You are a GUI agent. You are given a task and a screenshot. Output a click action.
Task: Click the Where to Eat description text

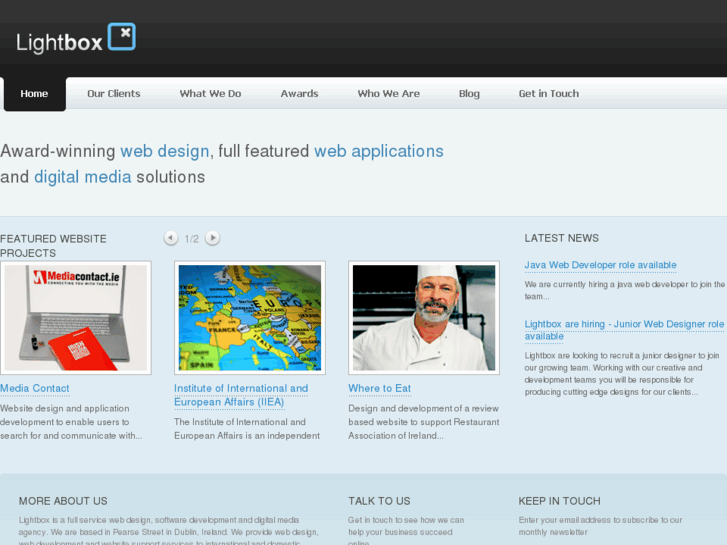point(424,422)
